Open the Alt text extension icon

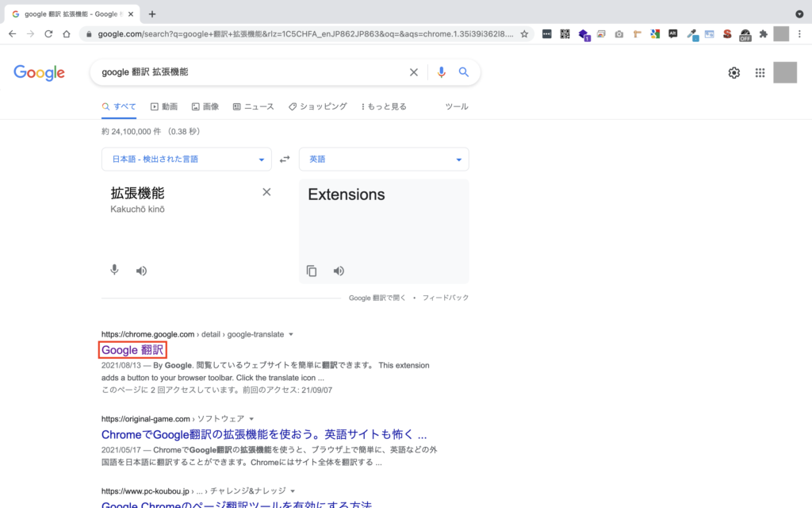tap(672, 33)
